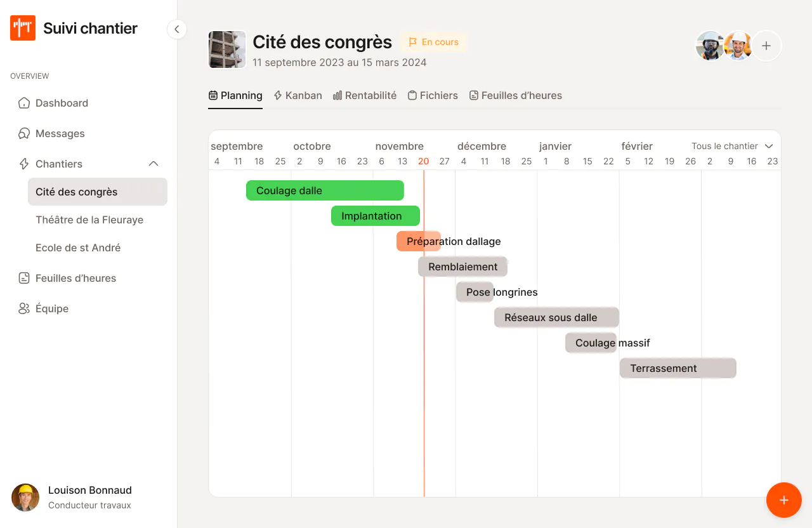Add a new team member with the plus circle
Screen dimensions: 812x528
766,46
